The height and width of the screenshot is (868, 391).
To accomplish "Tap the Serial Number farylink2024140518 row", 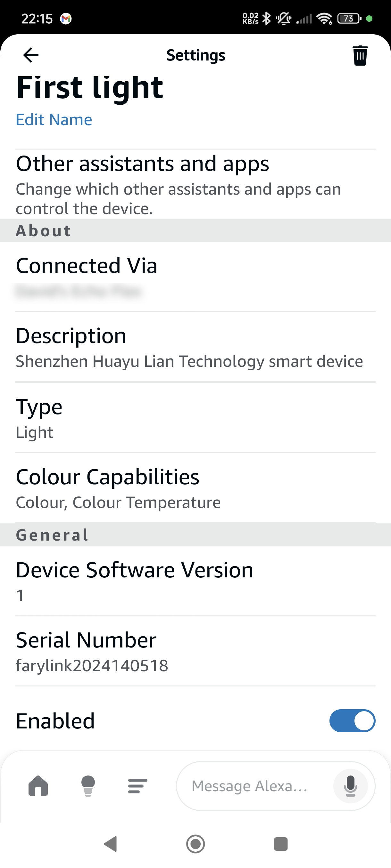I will click(195, 651).
